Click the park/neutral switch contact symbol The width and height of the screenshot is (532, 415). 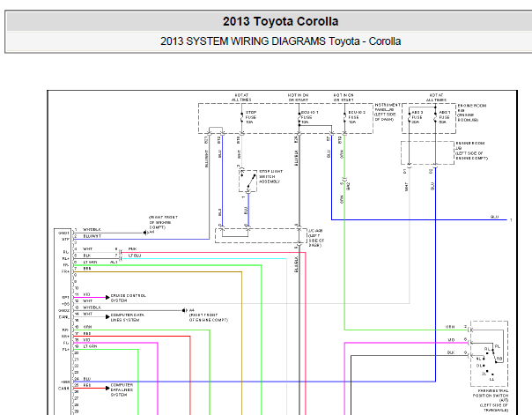[490, 353]
